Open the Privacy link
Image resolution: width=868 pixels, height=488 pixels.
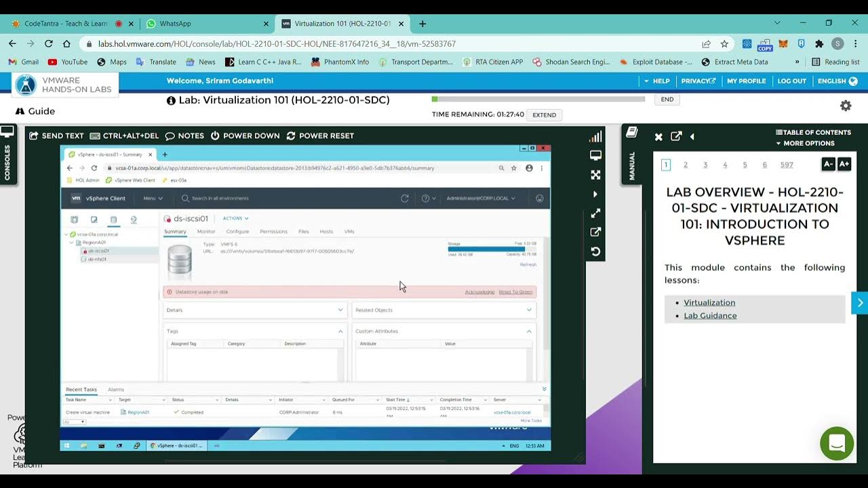pyautogui.click(x=698, y=81)
